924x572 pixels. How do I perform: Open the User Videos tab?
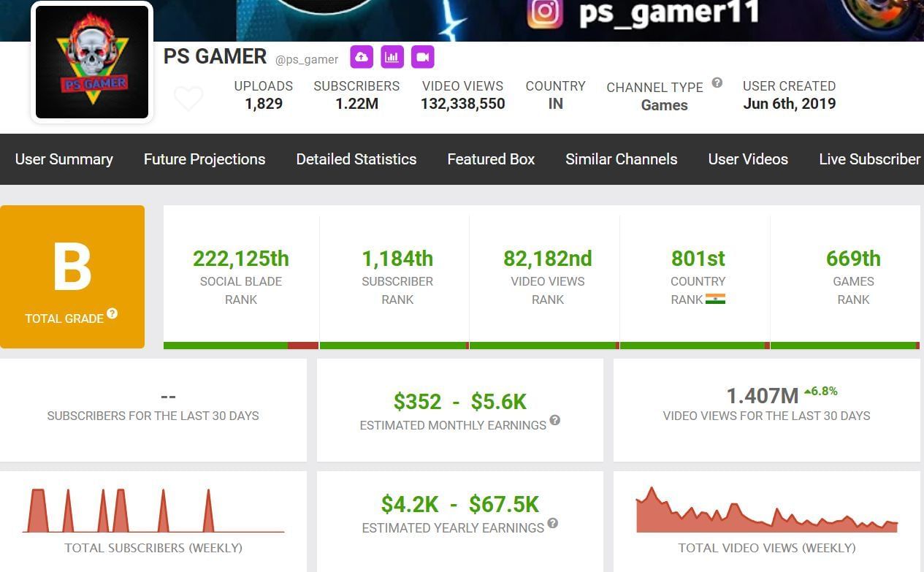[x=748, y=159]
